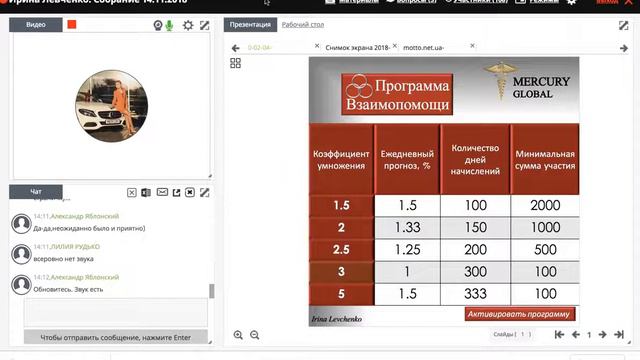Click the table cell showing 2000
Image resolution: width=640 pixels, height=360 pixels.
(545, 205)
